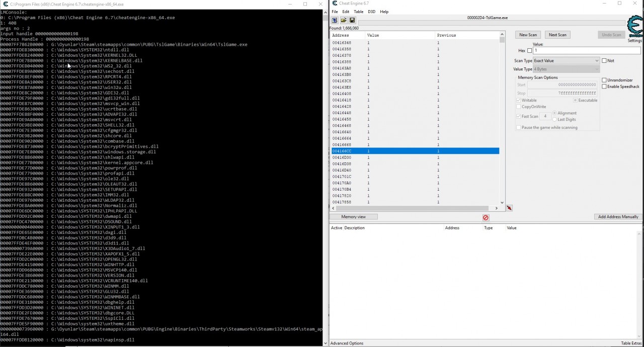Select address 00416348 row
The width and height of the screenshot is (644, 347).
point(415,43)
